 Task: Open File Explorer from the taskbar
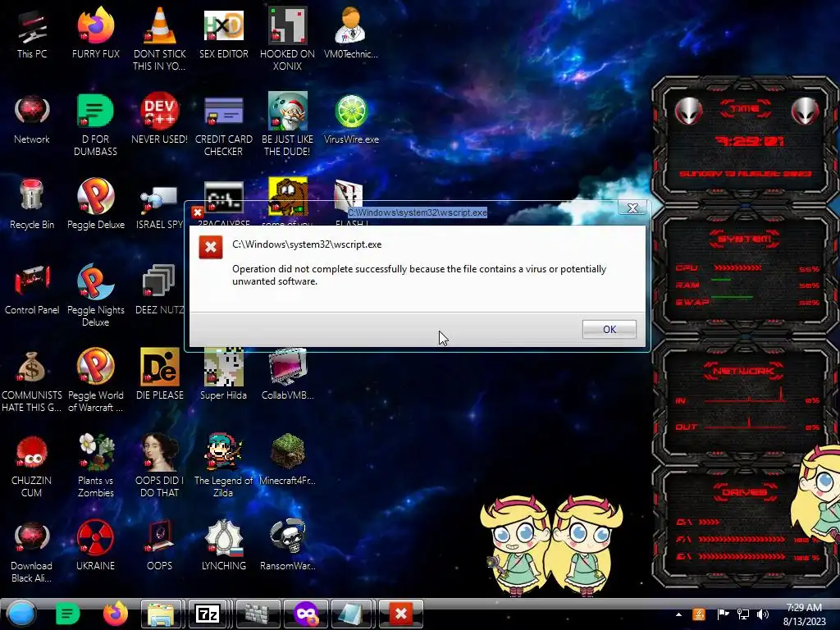[161, 614]
